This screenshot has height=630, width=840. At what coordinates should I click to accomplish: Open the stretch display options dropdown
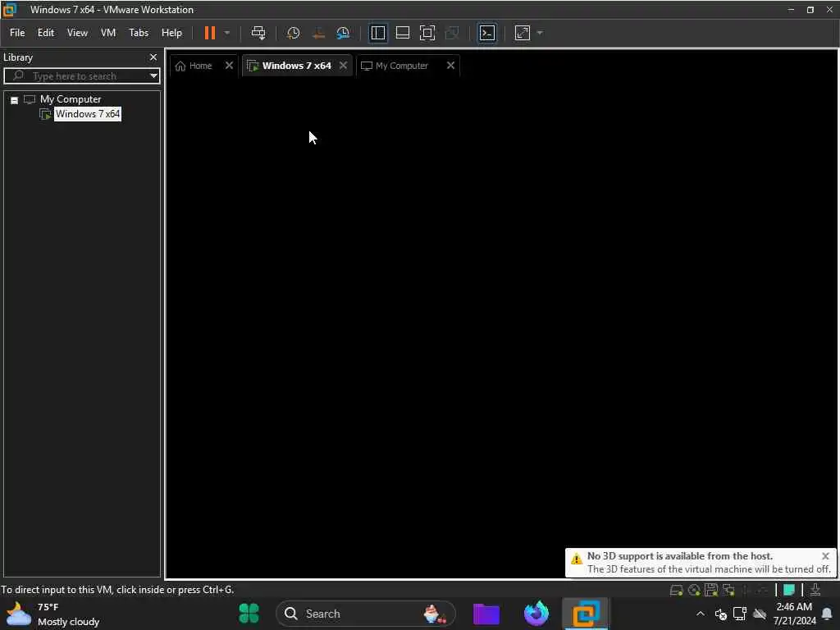tap(540, 33)
